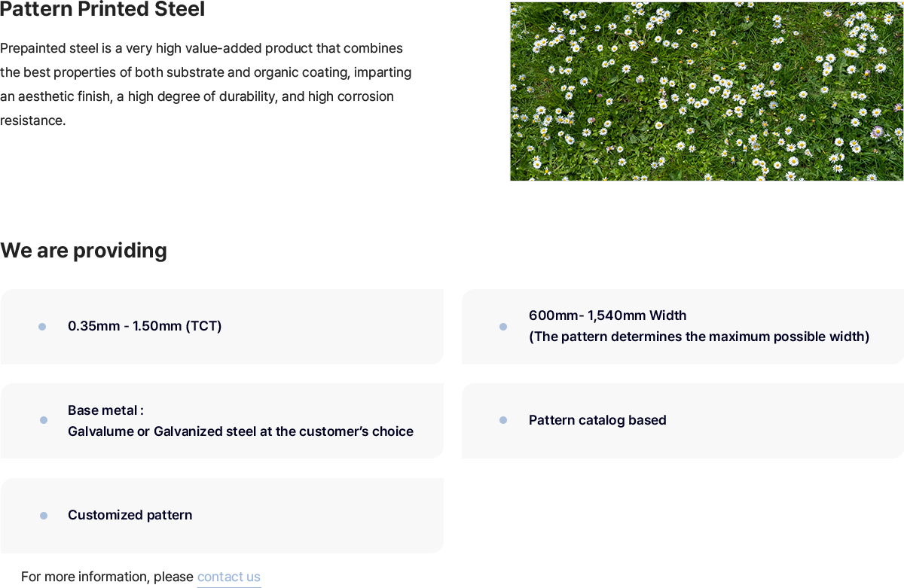Click the bullet beside 600mm- 1,540mm Width
The image size is (904, 588).
pyautogui.click(x=503, y=327)
